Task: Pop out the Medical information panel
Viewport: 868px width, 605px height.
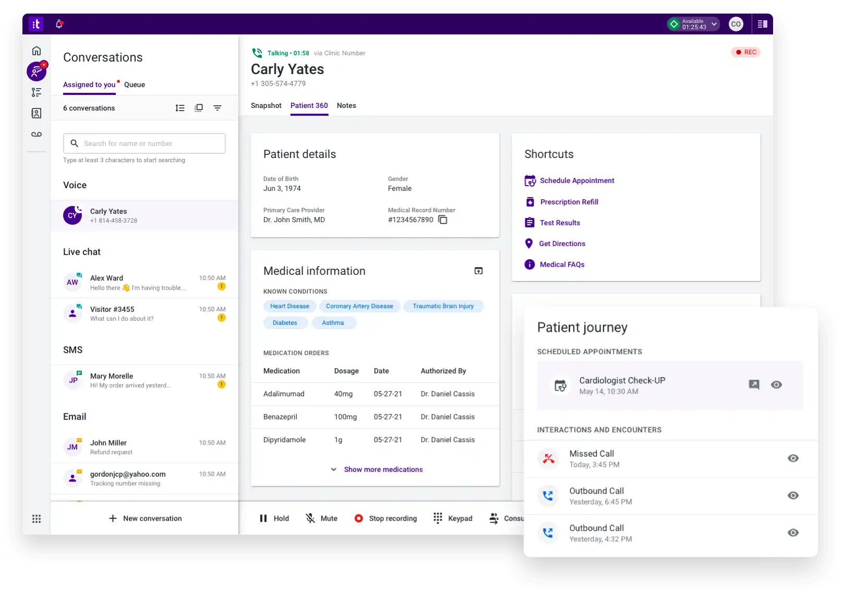Action: point(478,271)
